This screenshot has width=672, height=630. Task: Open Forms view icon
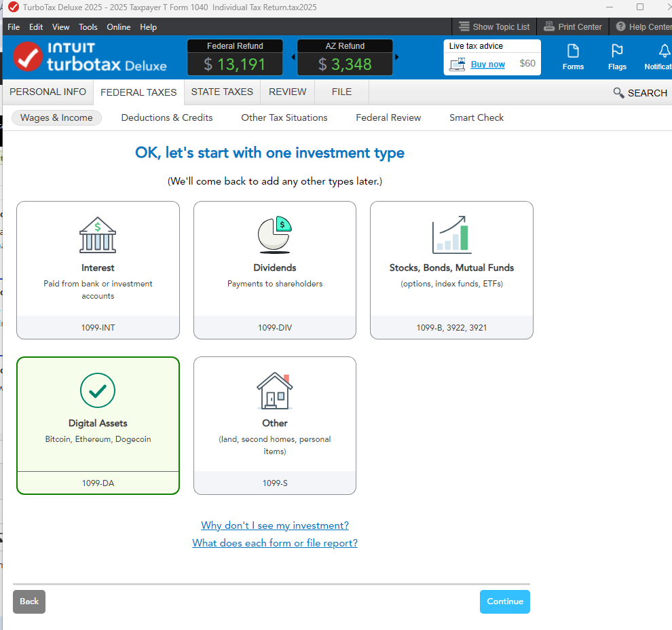point(573,52)
